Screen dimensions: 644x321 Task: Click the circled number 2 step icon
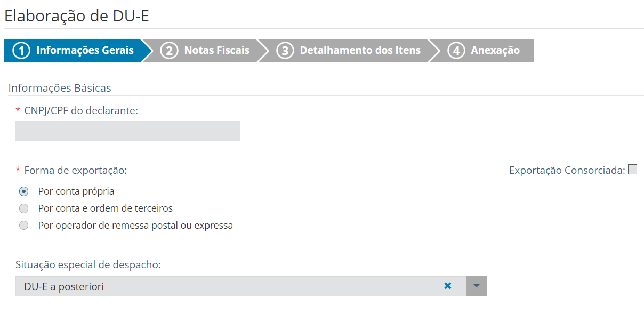point(169,51)
